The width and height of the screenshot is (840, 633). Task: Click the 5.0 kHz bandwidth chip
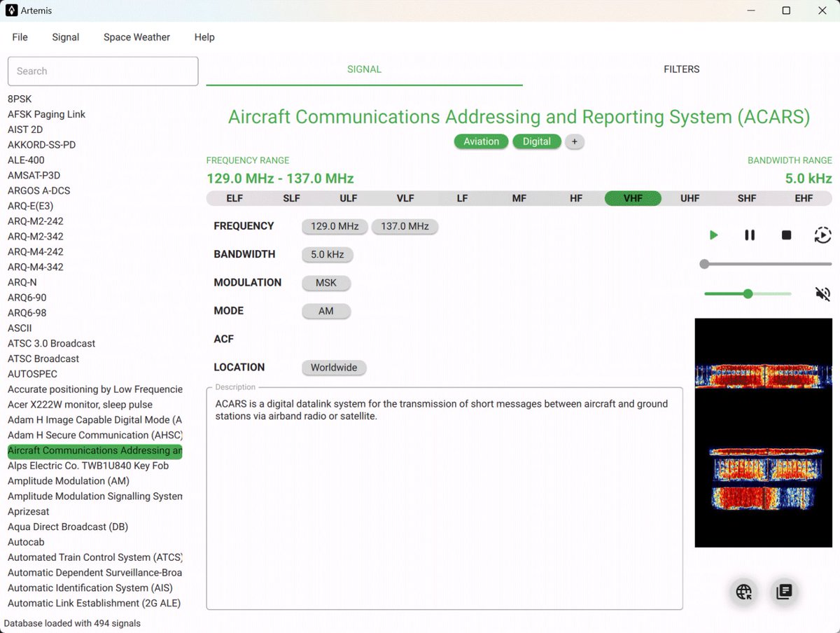pyautogui.click(x=328, y=254)
